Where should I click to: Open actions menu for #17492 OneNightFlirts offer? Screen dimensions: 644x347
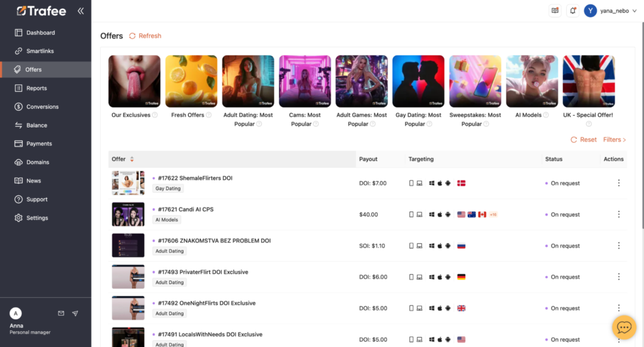click(x=619, y=308)
